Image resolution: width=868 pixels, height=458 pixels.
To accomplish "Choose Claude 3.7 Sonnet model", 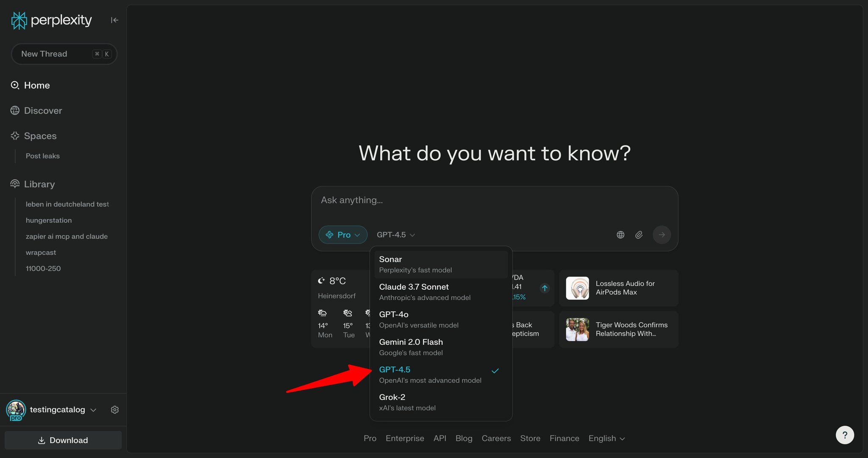I will pyautogui.click(x=441, y=292).
